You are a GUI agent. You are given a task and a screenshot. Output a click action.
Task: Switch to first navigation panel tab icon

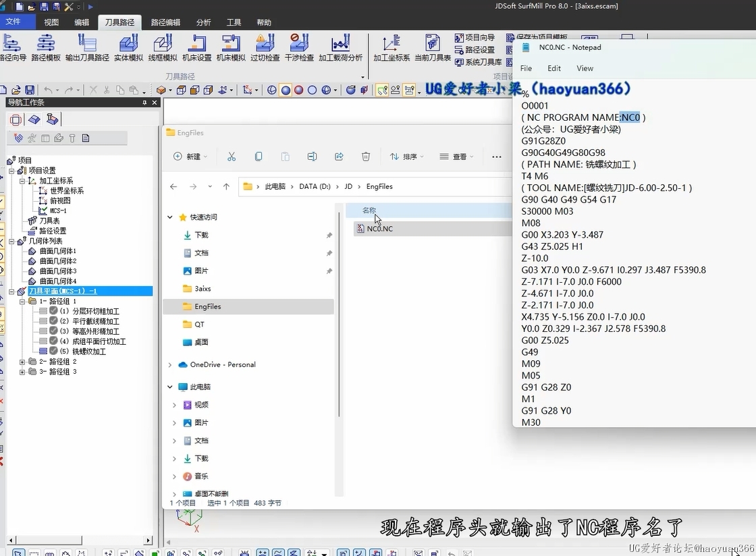click(16, 119)
